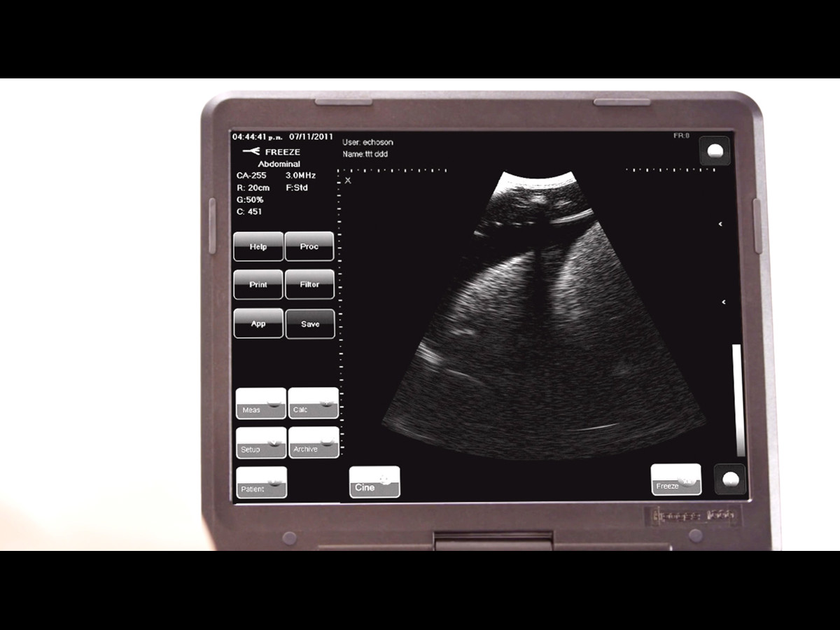Click the round icon beside Freeze button
840x630 pixels.
point(729,479)
